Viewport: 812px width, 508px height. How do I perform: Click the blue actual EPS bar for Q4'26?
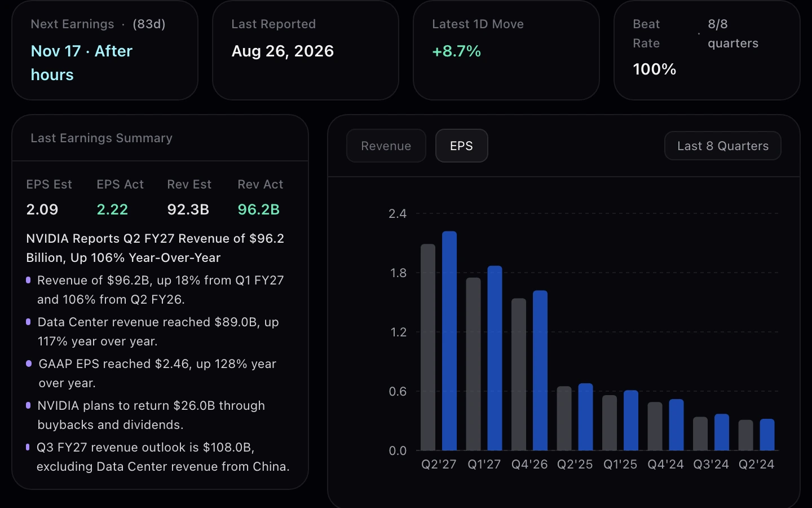pos(540,370)
